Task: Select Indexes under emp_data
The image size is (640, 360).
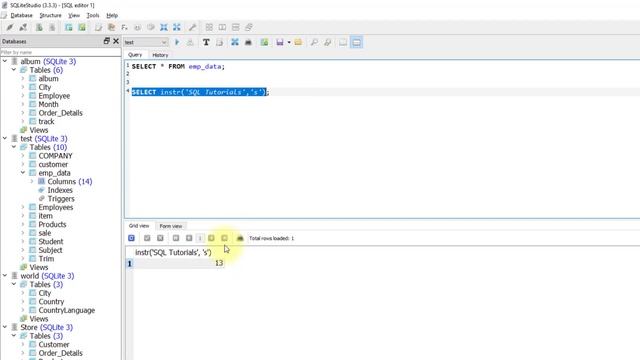Action: point(60,190)
